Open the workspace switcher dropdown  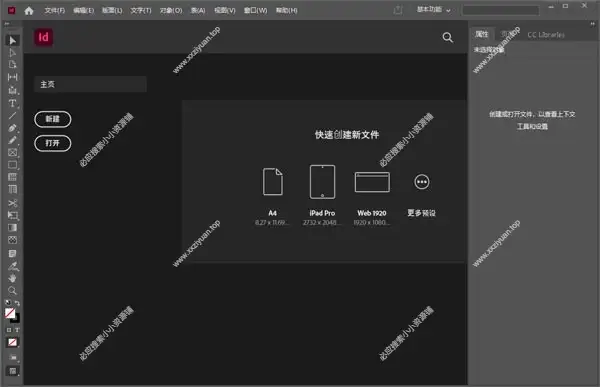433,10
